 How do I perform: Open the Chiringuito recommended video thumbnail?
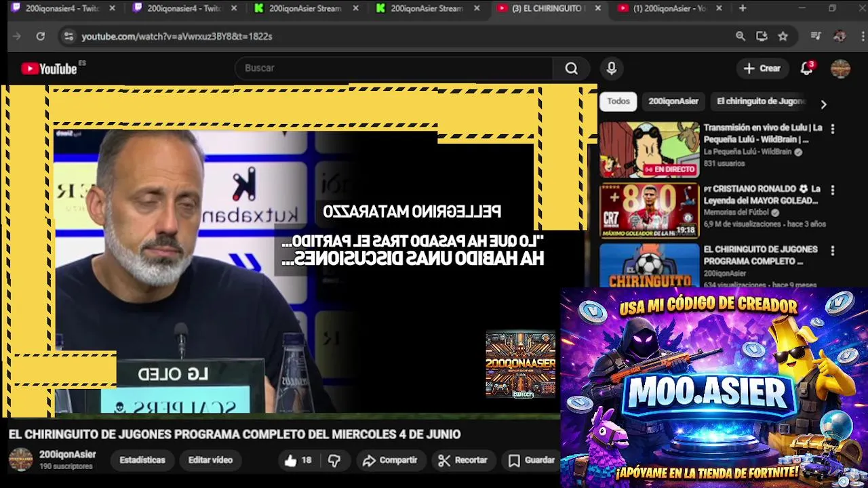[649, 266]
